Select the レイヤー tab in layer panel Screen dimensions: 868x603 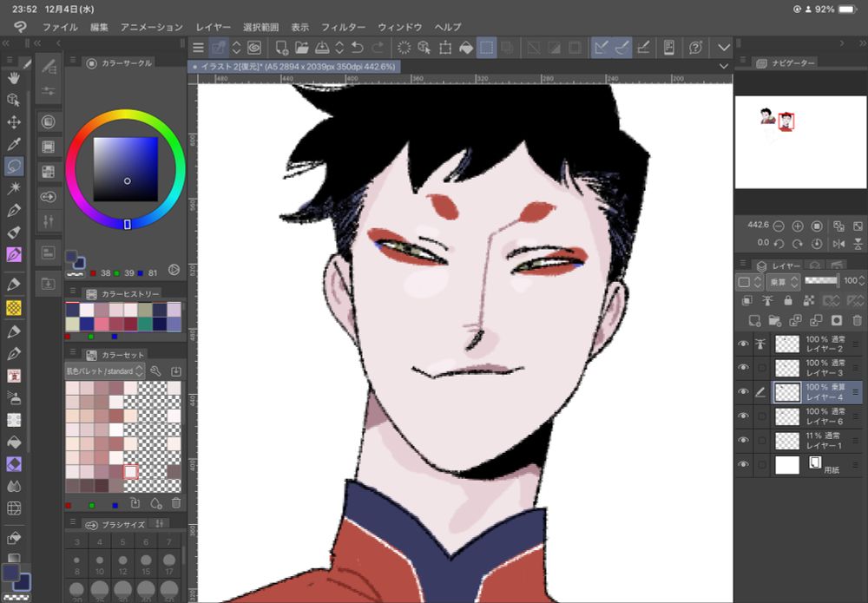779,266
